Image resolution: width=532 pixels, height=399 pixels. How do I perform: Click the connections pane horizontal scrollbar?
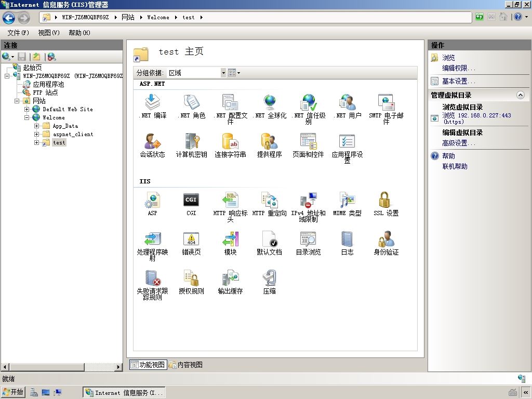(x=62, y=367)
